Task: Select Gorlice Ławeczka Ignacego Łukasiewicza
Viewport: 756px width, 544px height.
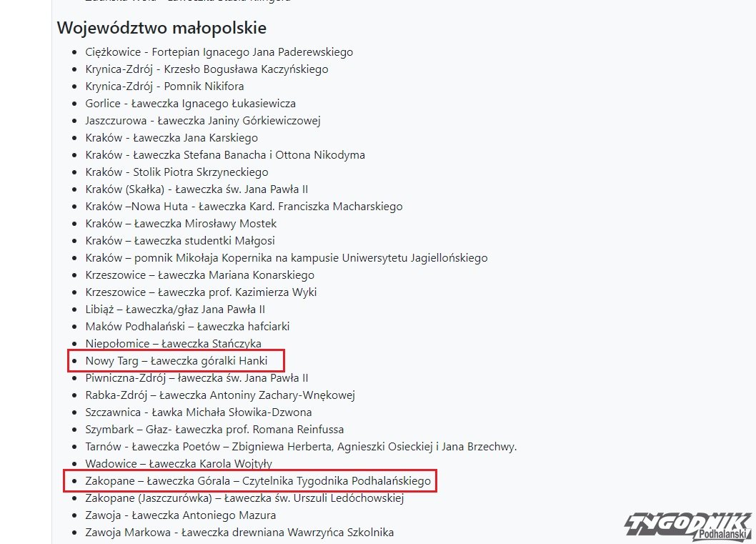Action: (191, 104)
